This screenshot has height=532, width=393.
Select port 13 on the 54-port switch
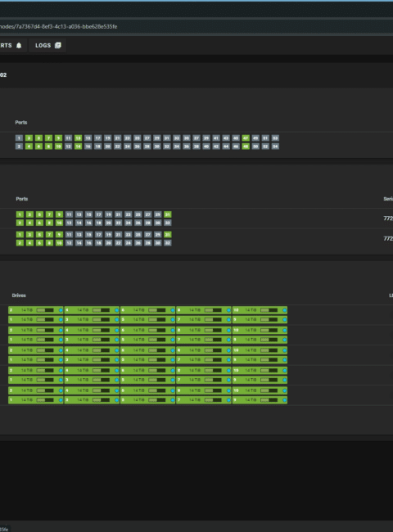78,138
